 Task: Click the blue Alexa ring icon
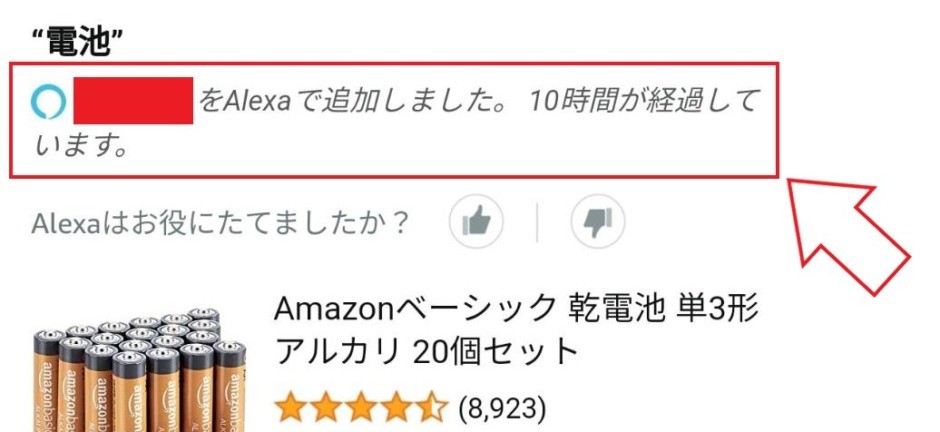(48, 101)
